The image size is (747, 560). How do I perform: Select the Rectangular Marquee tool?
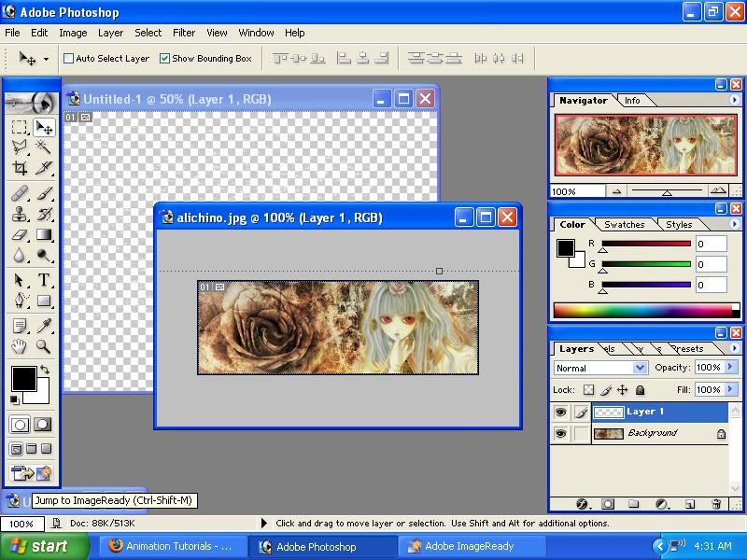coord(20,127)
